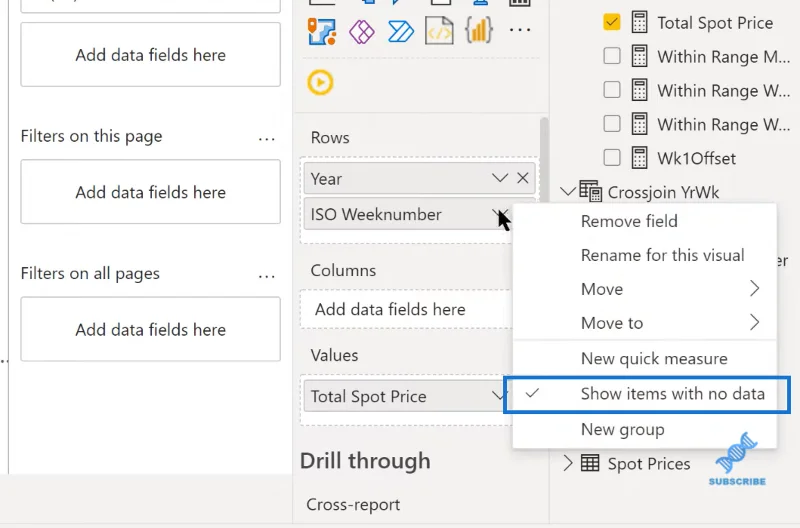Click the calculator icon beside Within Range M...
The height and width of the screenshot is (528, 800).
[x=639, y=56]
